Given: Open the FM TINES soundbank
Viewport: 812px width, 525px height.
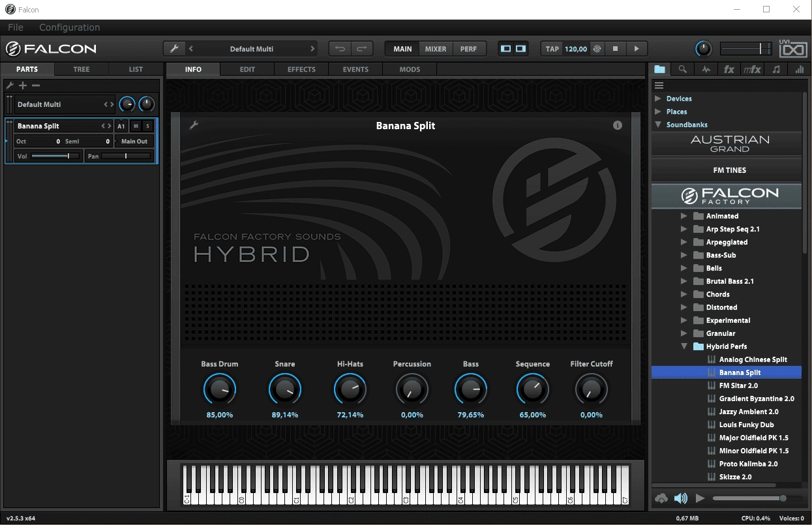Looking at the screenshot, I should pos(727,170).
